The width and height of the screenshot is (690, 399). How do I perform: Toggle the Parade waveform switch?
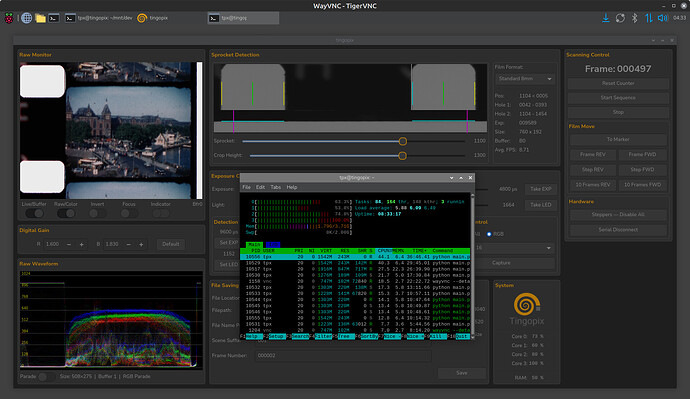(x=46, y=377)
